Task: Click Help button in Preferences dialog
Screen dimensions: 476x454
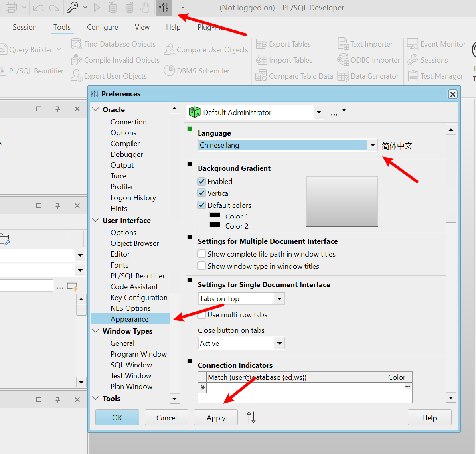Action: 429,417
